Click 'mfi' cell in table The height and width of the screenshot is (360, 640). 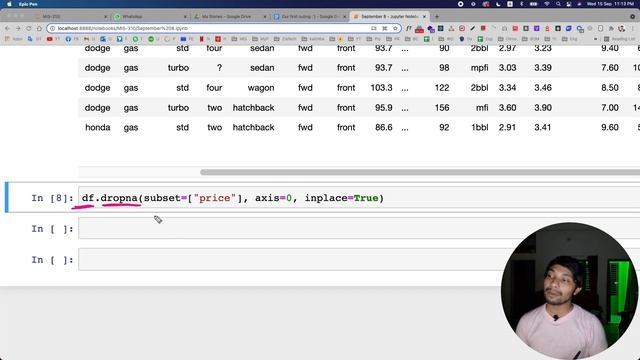482,108
